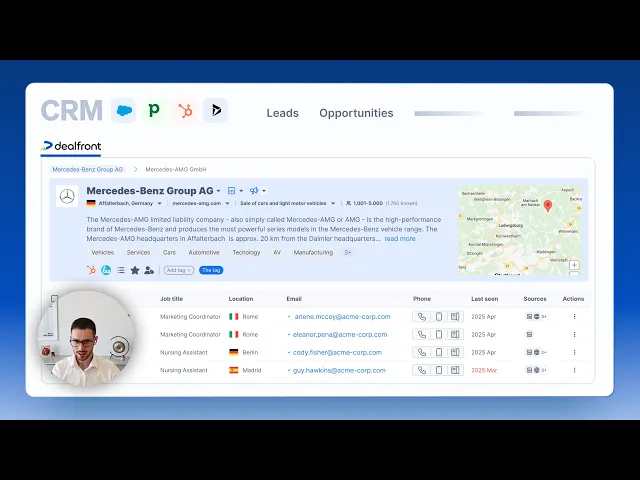This screenshot has height=480, width=640.
Task: Click the HubSpot orange icon
Action: 185,110
